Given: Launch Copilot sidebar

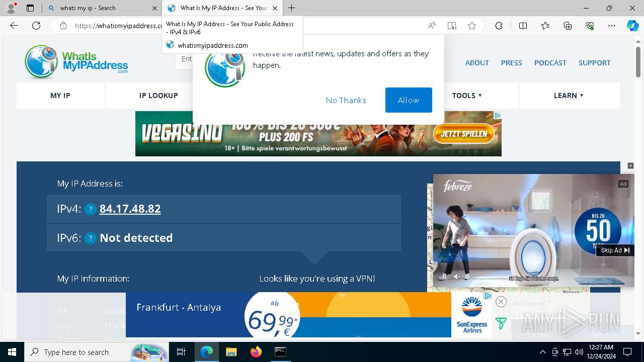Looking at the screenshot, I should pyautogui.click(x=632, y=26).
